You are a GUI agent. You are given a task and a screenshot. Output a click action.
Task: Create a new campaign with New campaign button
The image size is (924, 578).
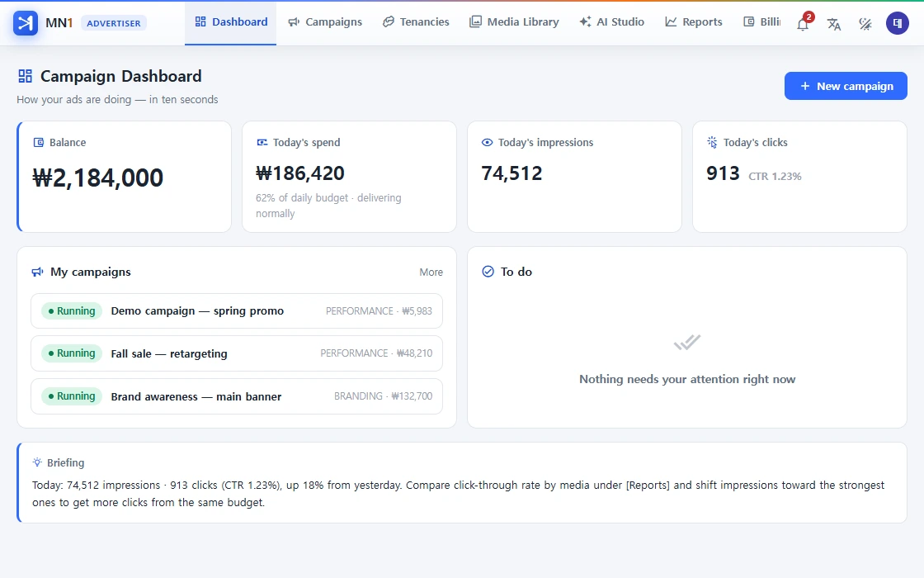click(846, 86)
